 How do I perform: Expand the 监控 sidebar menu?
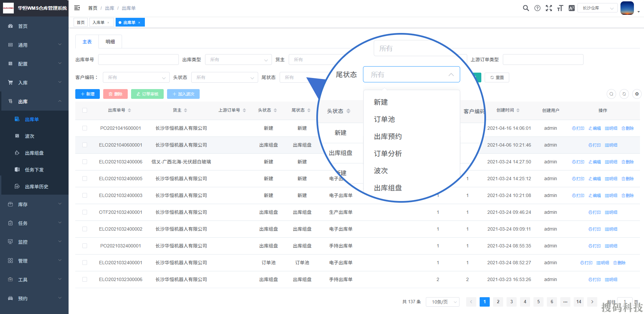click(x=34, y=242)
